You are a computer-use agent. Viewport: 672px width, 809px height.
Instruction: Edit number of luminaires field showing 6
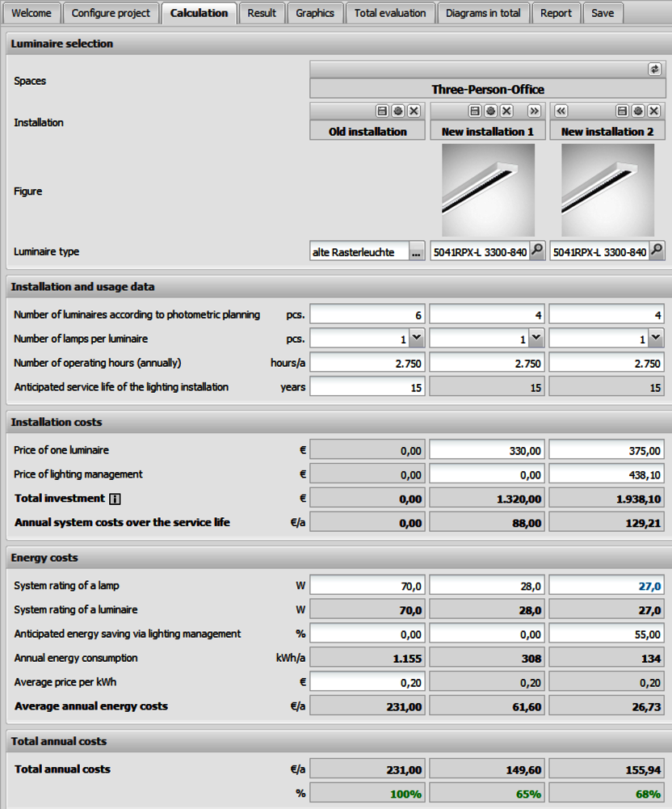click(x=367, y=314)
